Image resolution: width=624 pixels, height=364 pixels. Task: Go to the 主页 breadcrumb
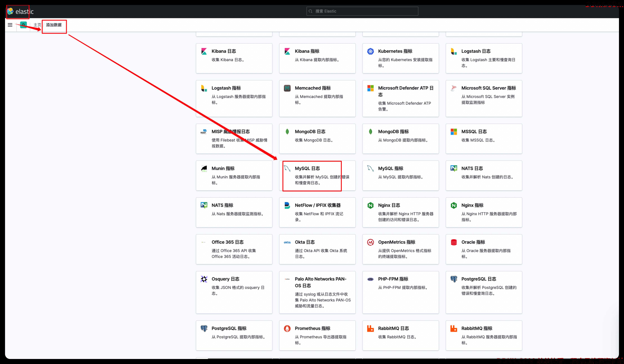click(37, 25)
